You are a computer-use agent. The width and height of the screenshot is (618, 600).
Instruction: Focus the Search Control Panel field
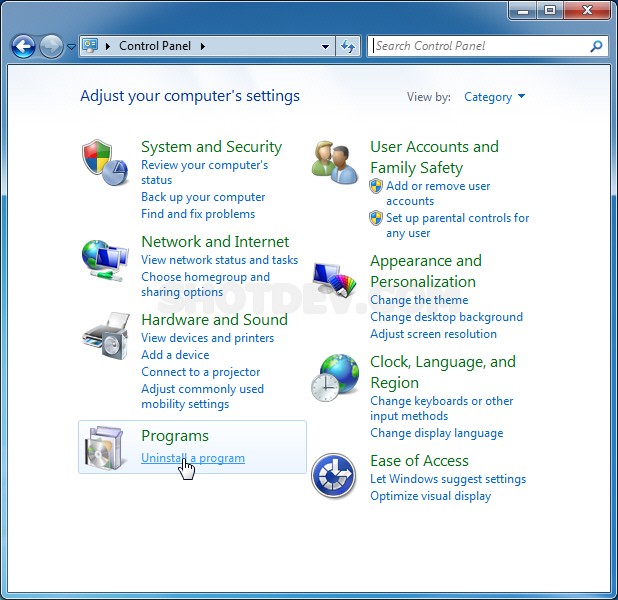click(x=488, y=46)
